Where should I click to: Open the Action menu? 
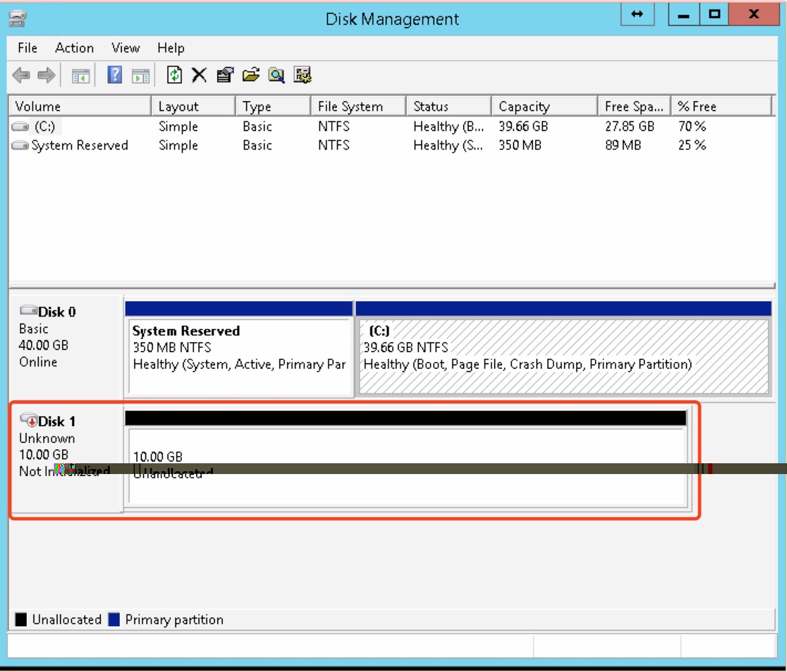pyautogui.click(x=74, y=48)
